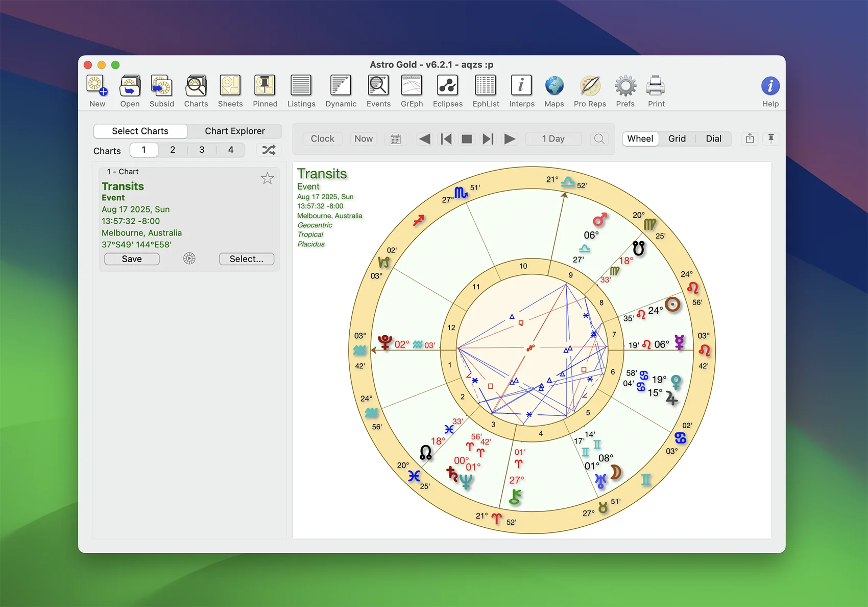
Task: Click the Melbourne, Australia text in sidebar
Action: 141,233
